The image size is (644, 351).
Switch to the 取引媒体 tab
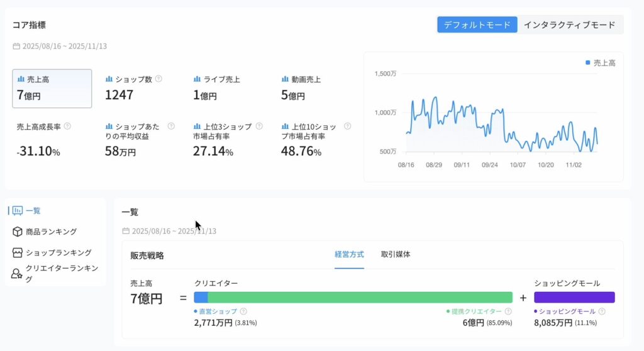pos(396,255)
